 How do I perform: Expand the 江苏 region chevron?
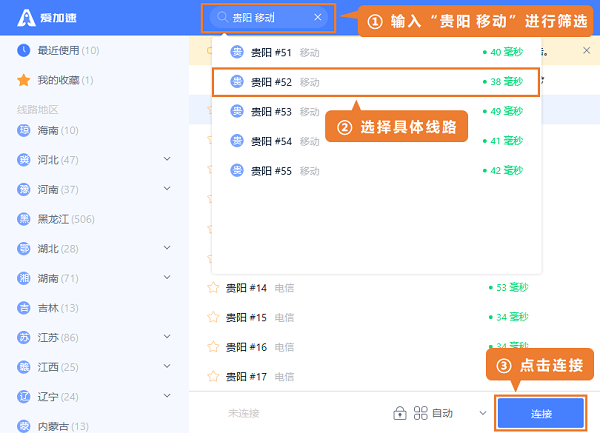(167, 336)
